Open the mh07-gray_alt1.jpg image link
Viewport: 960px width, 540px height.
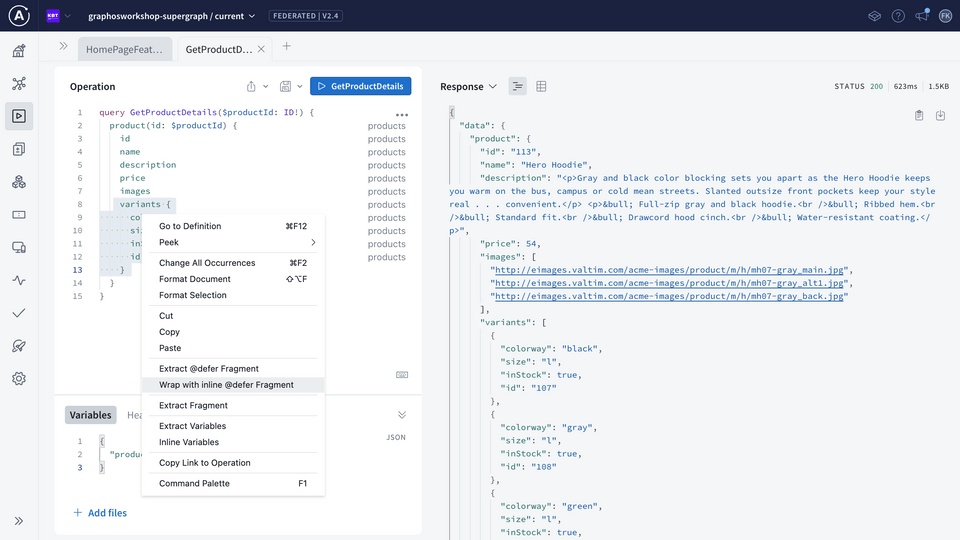point(669,283)
